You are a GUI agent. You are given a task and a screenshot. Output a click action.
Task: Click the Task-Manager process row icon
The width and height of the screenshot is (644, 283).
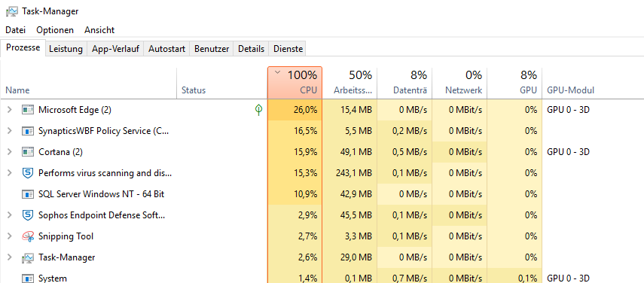coord(28,257)
